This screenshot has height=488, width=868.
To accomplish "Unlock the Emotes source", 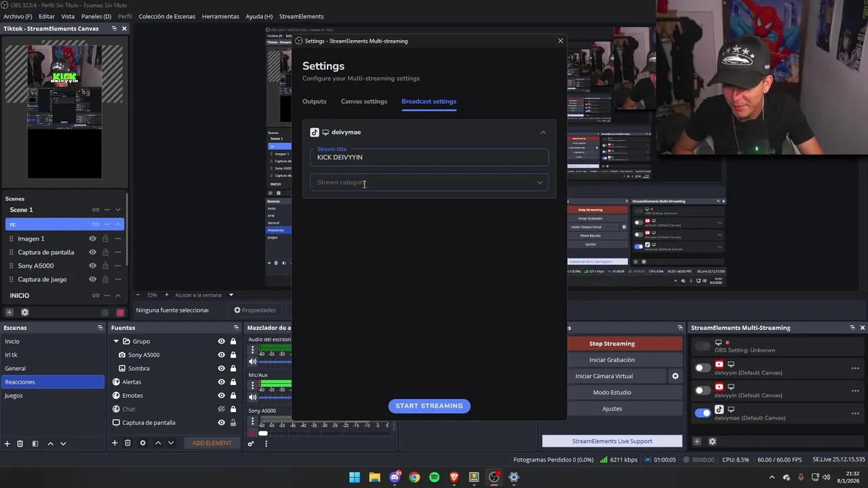I will click(x=233, y=396).
